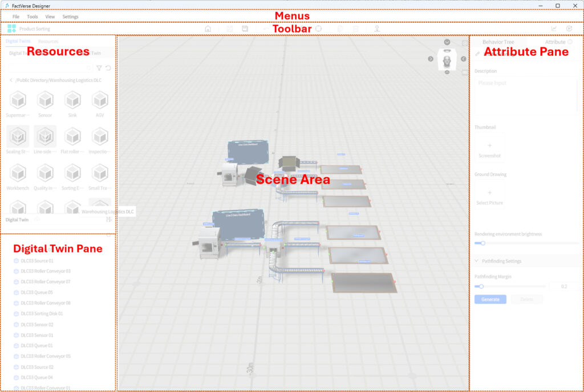
Task: Click the Save icon in the toolbar
Action: pyautogui.click(x=245, y=28)
